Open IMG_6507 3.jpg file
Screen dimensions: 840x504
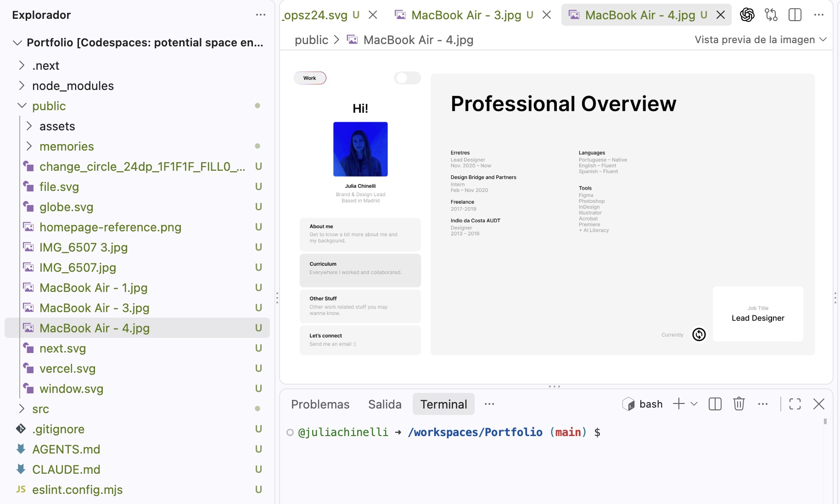(x=138, y=247)
